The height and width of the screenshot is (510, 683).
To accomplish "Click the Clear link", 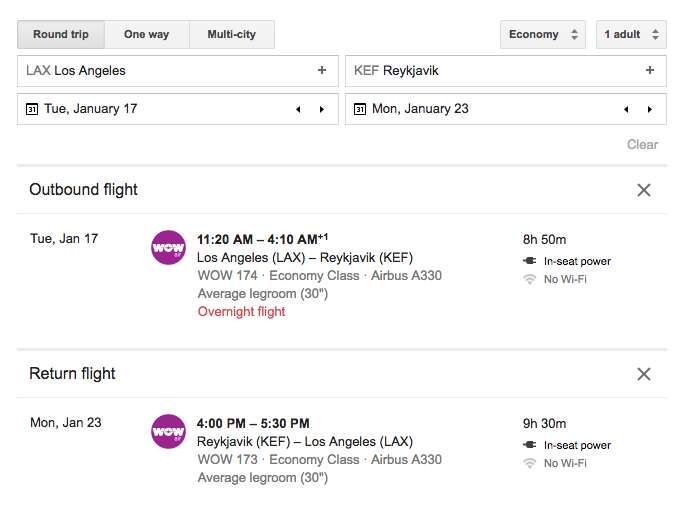I will pos(642,145).
